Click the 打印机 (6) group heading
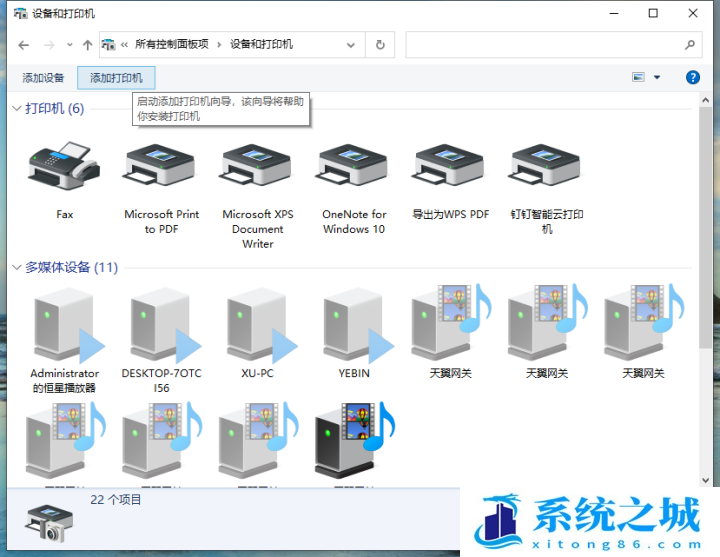Viewport: 720px width, 557px height. coord(55,109)
